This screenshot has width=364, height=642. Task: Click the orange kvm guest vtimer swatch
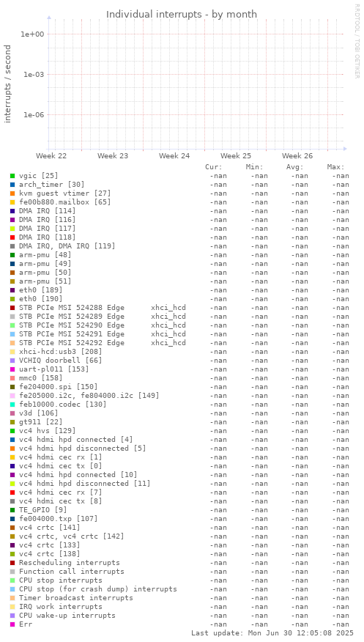[x=12, y=193]
